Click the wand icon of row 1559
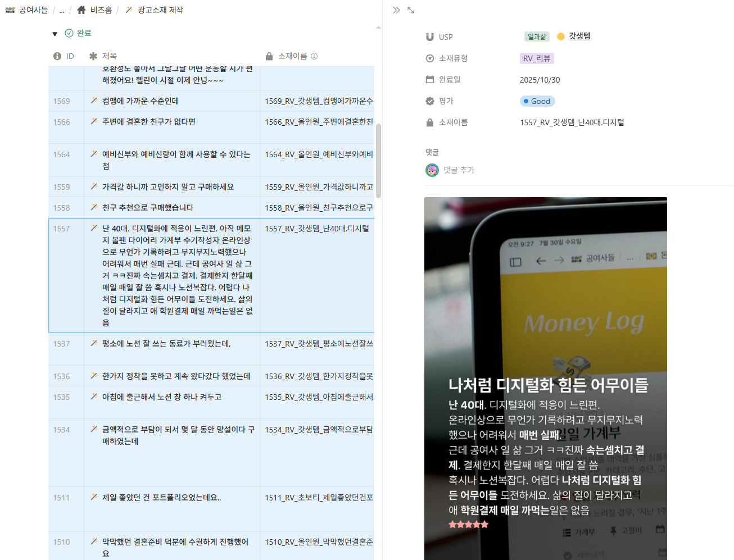 click(x=94, y=186)
